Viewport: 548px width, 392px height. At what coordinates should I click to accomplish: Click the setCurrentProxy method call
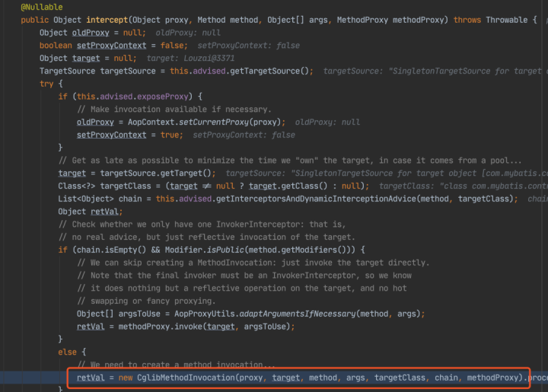(x=214, y=122)
